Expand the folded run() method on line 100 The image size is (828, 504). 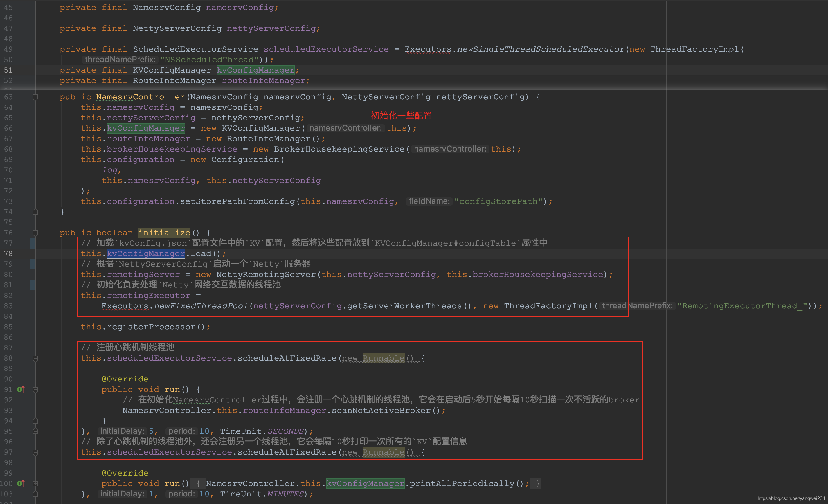[x=35, y=483]
